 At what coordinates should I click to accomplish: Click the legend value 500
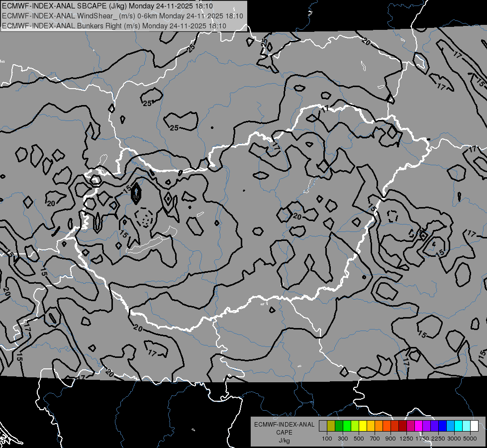tap(359, 439)
